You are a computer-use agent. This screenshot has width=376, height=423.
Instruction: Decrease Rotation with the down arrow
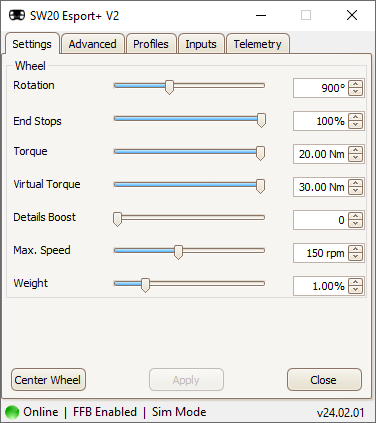tap(356, 92)
